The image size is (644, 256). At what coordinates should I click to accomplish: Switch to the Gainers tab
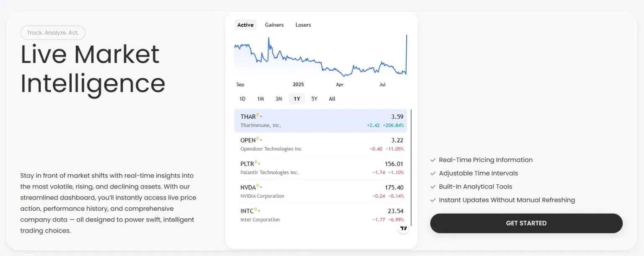coord(274,25)
